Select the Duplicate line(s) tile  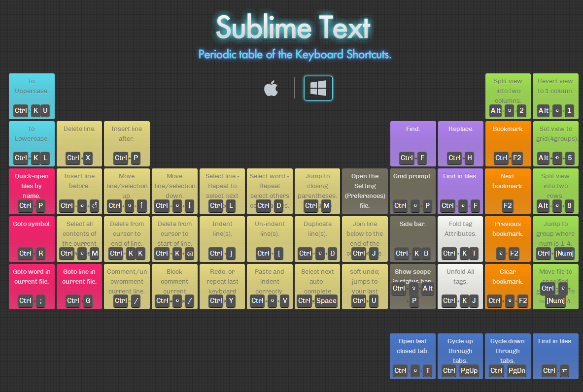(x=317, y=239)
